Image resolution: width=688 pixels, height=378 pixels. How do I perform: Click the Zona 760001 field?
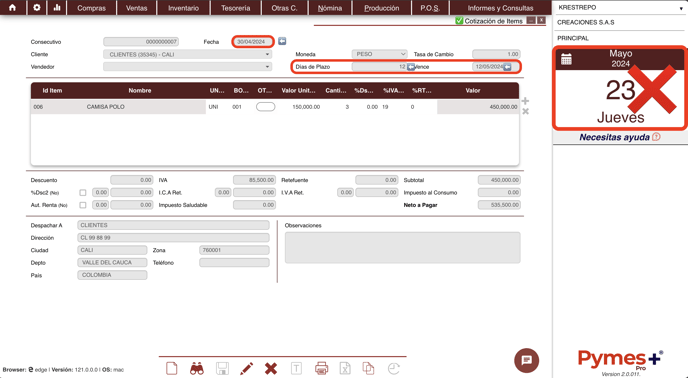234,250
